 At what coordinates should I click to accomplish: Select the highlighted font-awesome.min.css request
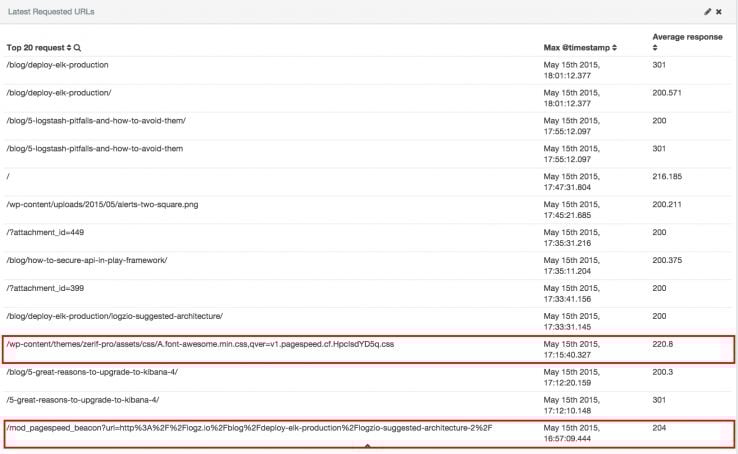(x=200, y=344)
